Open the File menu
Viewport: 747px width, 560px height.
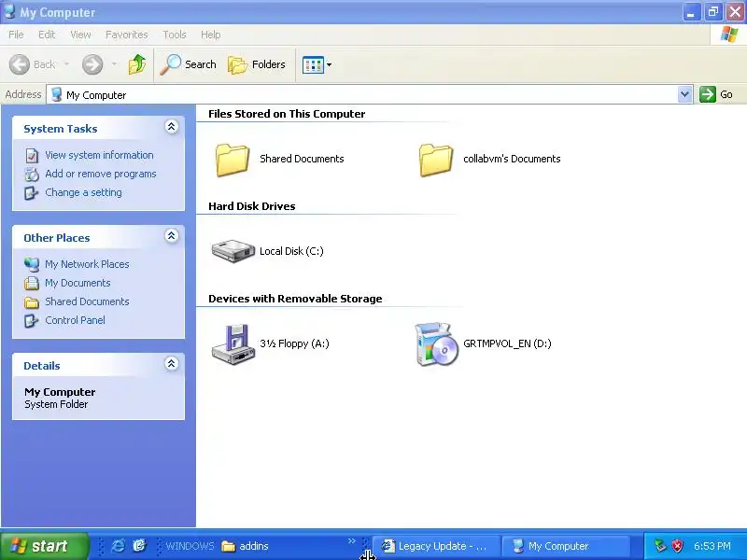click(16, 35)
